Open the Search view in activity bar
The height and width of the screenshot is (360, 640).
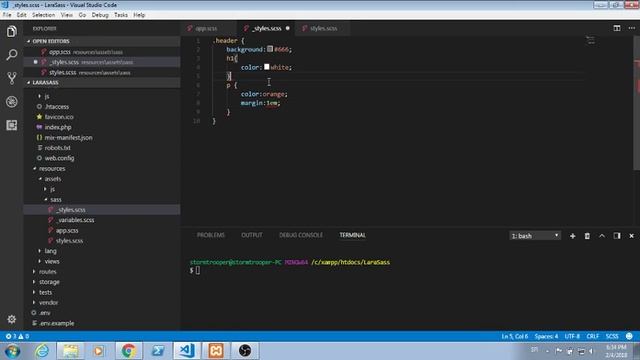pos(11,55)
